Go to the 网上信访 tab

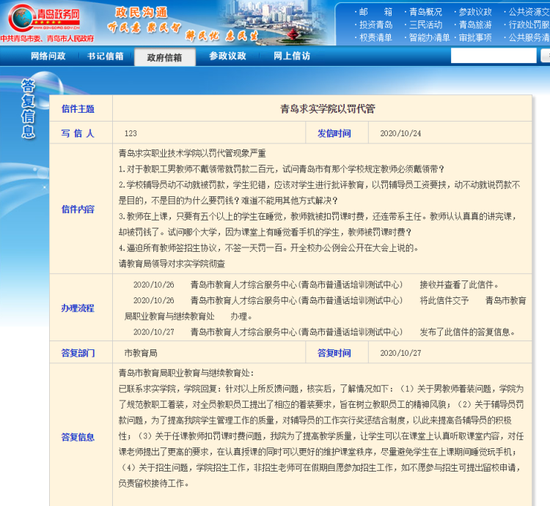click(292, 56)
